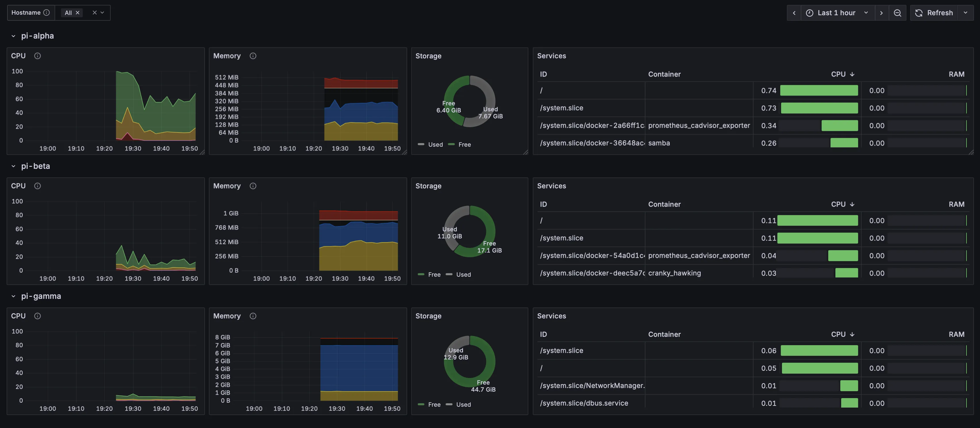Open the auto-refresh interval dropdown
This screenshot has width=980, height=428.
pyautogui.click(x=966, y=13)
